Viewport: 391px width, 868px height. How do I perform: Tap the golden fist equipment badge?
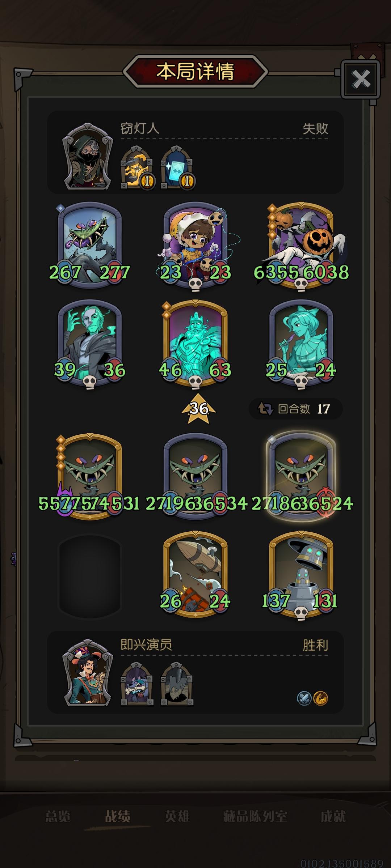[136, 167]
